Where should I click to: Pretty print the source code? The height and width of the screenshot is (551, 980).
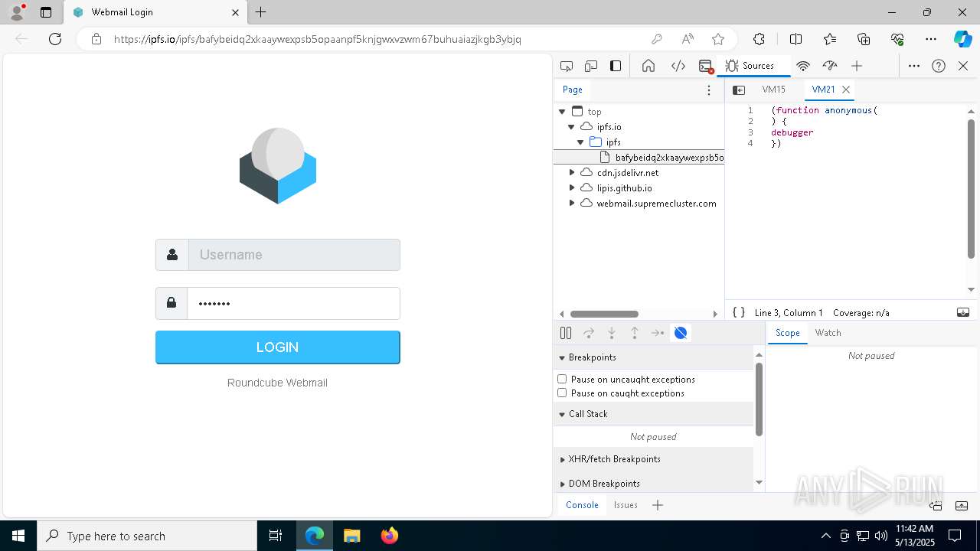click(739, 312)
